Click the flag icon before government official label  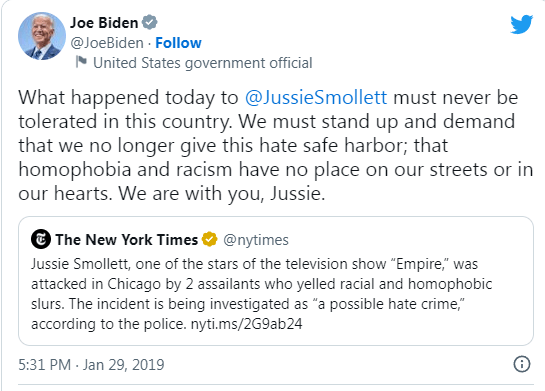point(81,63)
